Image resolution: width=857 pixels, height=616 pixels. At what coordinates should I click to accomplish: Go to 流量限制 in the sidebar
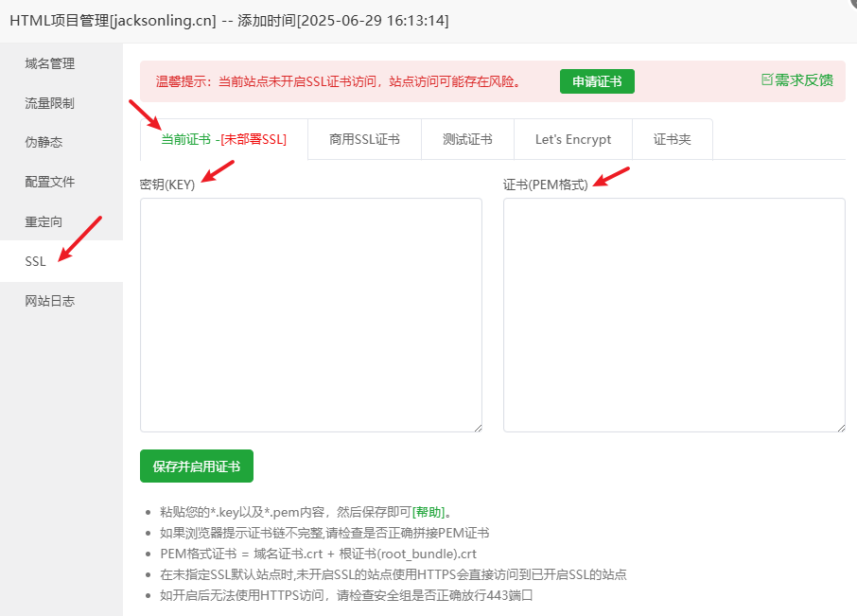pyautogui.click(x=49, y=103)
